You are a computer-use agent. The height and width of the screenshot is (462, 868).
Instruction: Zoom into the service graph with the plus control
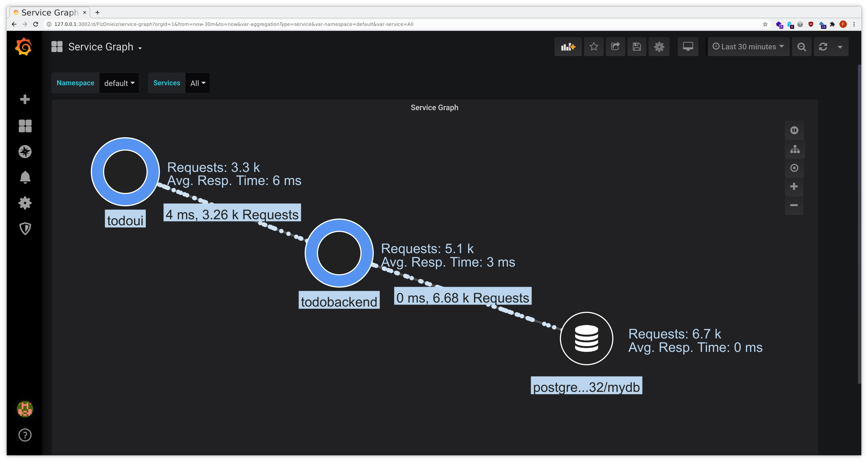794,186
